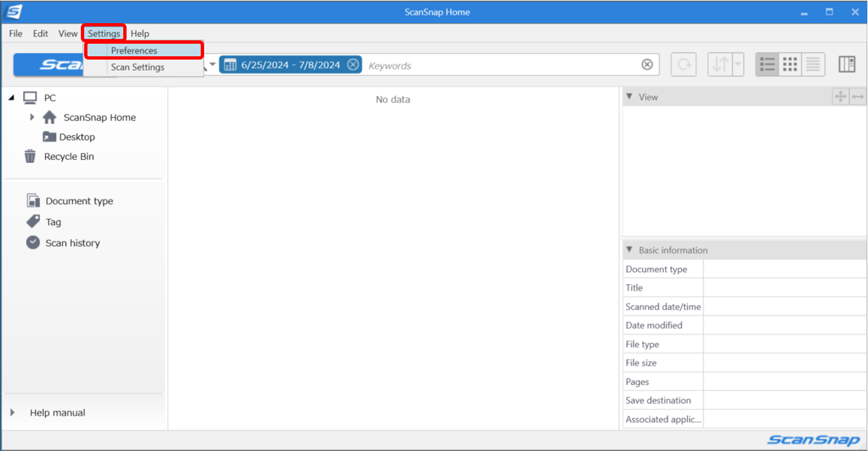
Task: Click the Document type icon
Action: pyautogui.click(x=33, y=201)
